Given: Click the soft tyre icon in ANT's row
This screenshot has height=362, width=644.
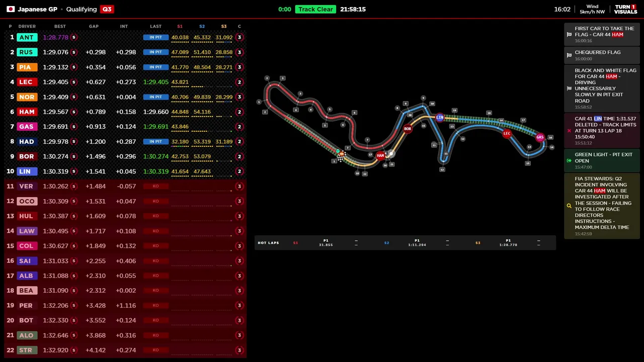Looking at the screenshot, I should point(74,37).
